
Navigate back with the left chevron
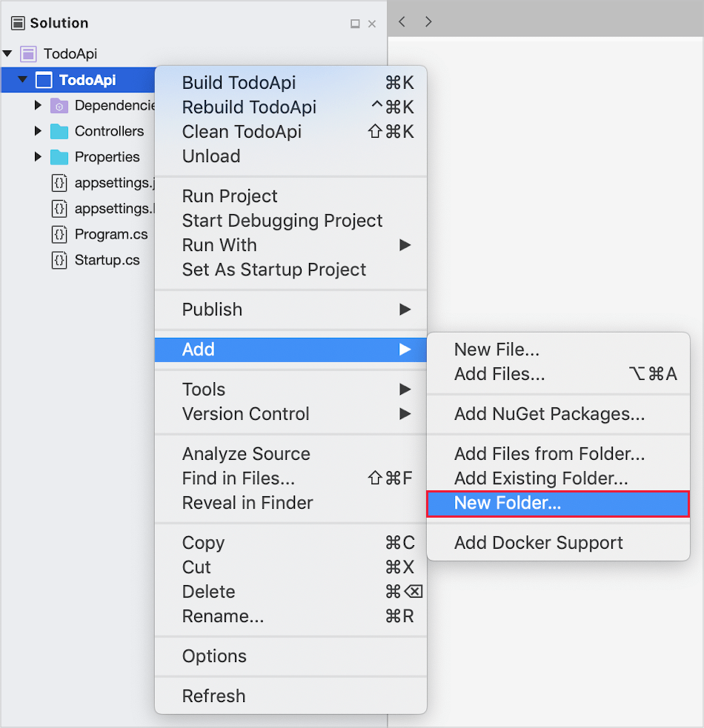pos(402,22)
